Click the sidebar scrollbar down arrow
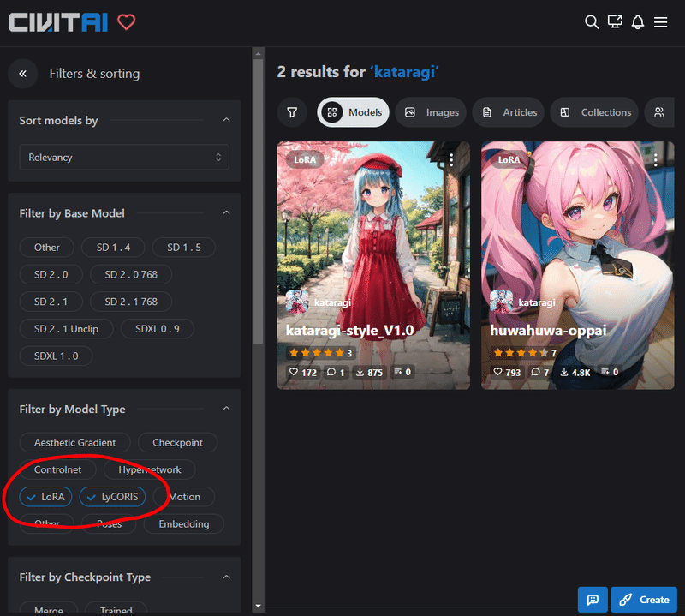This screenshot has width=685, height=616. point(259,606)
